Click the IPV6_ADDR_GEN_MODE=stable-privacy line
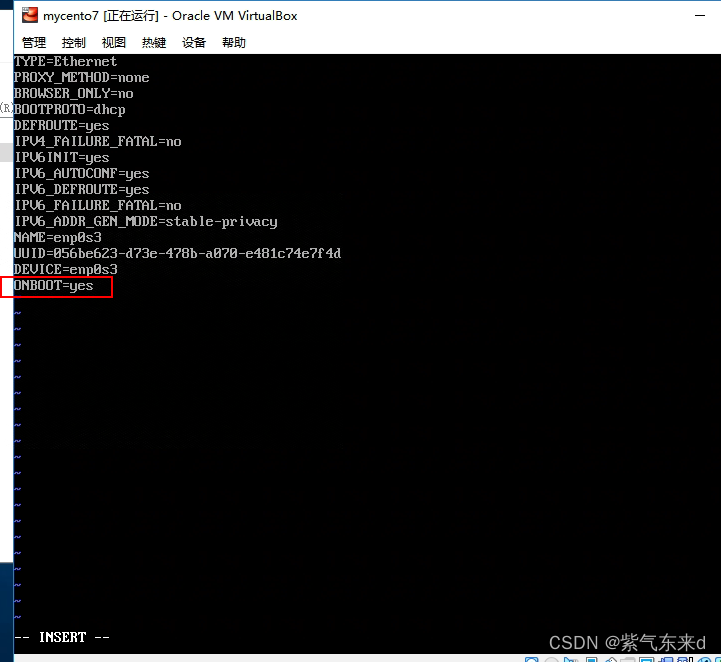 [146, 221]
